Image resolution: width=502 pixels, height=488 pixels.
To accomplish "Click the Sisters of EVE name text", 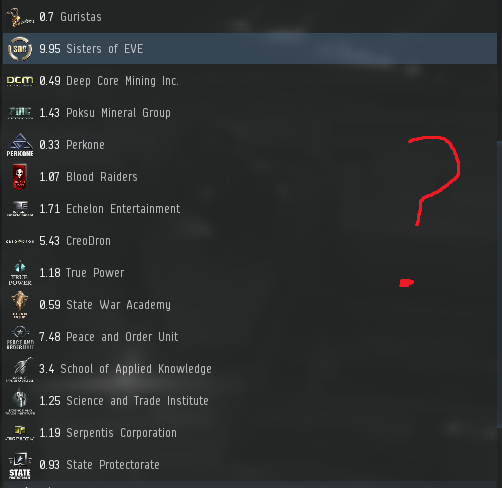I will [x=105, y=49].
